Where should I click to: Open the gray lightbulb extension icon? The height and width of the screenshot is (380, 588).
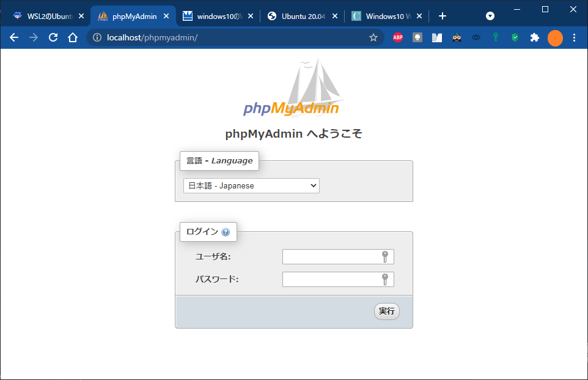tap(417, 37)
